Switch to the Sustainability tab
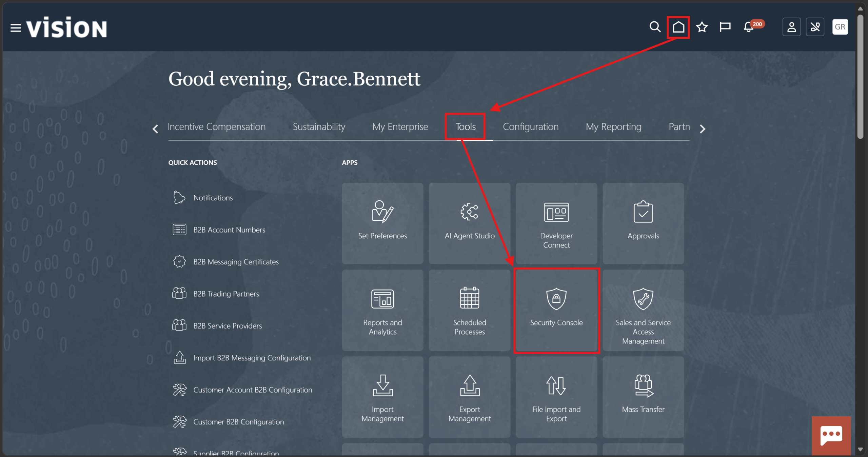 point(319,127)
